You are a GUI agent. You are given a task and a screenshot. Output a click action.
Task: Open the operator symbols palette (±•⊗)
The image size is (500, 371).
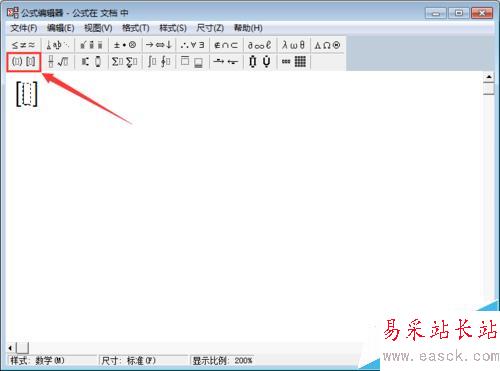[x=125, y=45]
